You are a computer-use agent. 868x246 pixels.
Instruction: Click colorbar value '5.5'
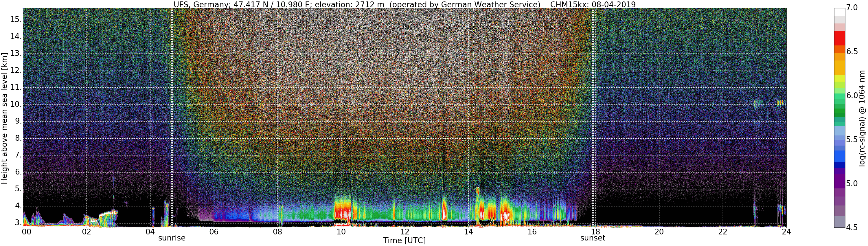pos(852,139)
